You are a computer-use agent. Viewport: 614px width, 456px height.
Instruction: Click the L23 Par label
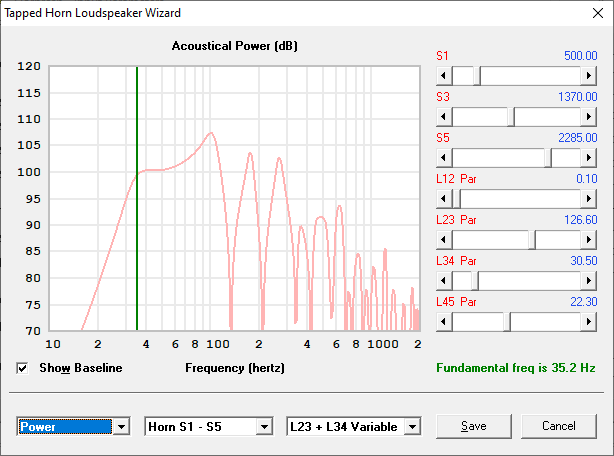456,220
